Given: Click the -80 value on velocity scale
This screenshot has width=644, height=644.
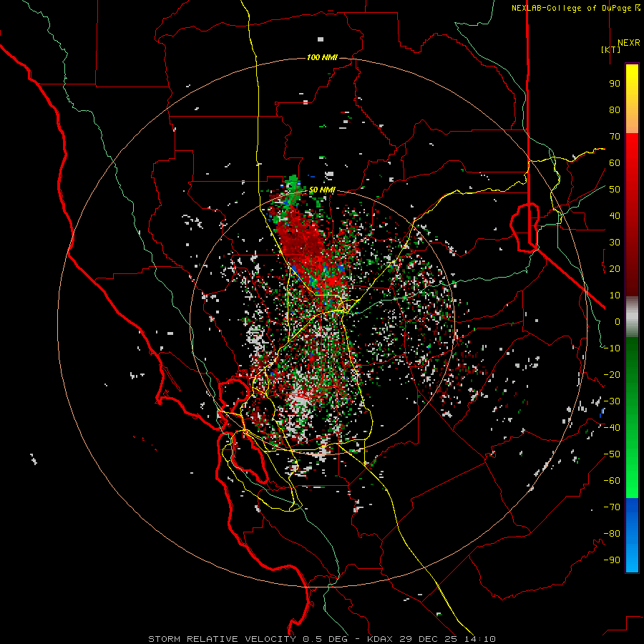Looking at the screenshot, I should pyautogui.click(x=612, y=534).
